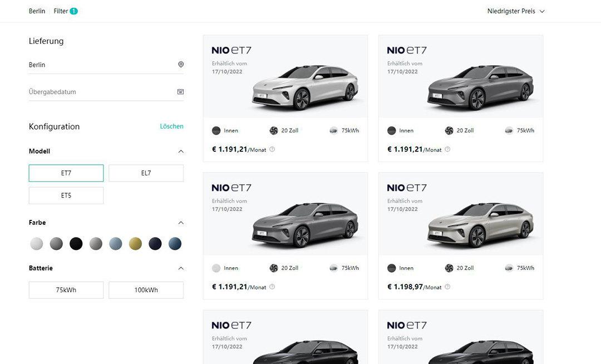Click price info icon next to € 1.198,97
The image size is (601, 364).
[447, 287]
